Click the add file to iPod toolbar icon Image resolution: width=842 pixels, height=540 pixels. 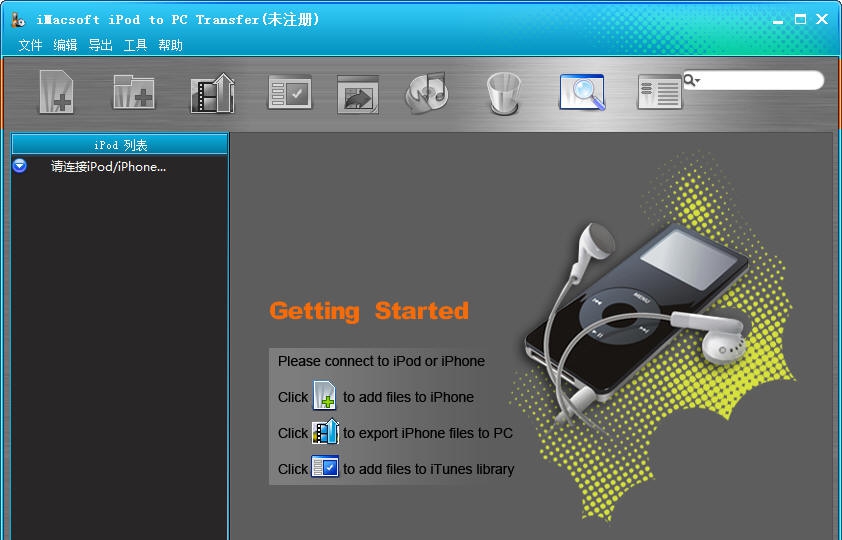(x=57, y=92)
